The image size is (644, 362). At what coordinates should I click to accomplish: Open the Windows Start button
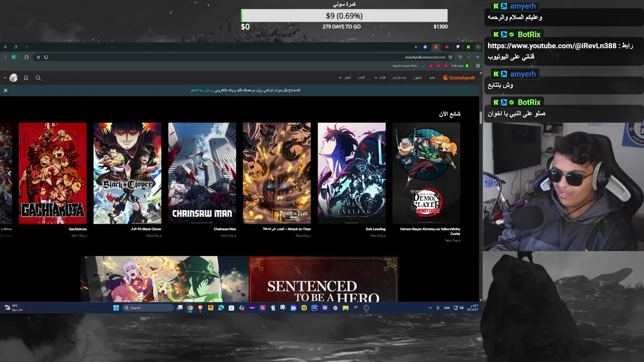(x=116, y=308)
